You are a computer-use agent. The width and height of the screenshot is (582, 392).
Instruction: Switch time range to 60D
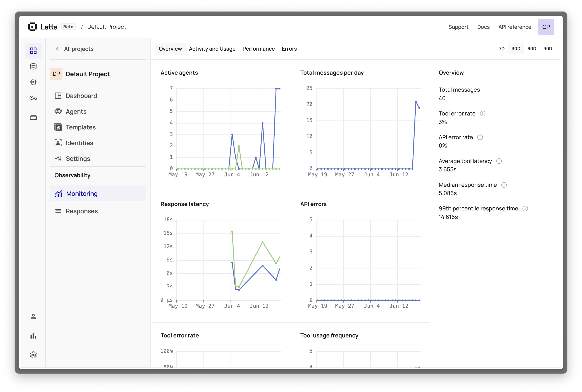532,49
